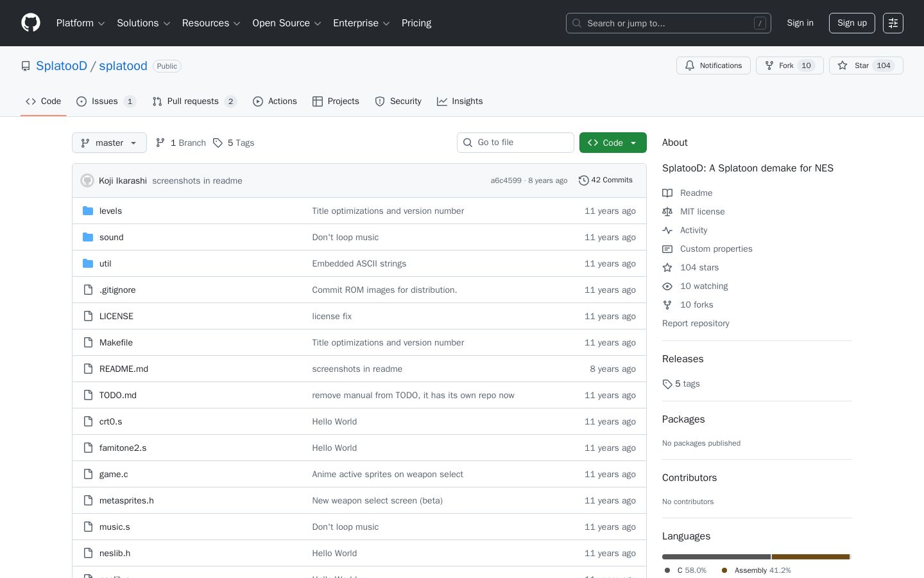Open the famitone2.s file
The image size is (924, 578).
tap(123, 448)
